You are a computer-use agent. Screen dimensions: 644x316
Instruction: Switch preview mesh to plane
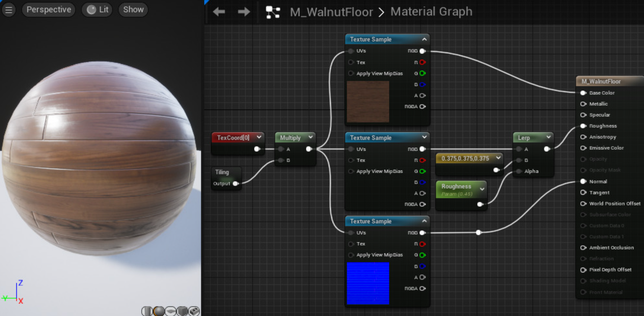point(170,311)
